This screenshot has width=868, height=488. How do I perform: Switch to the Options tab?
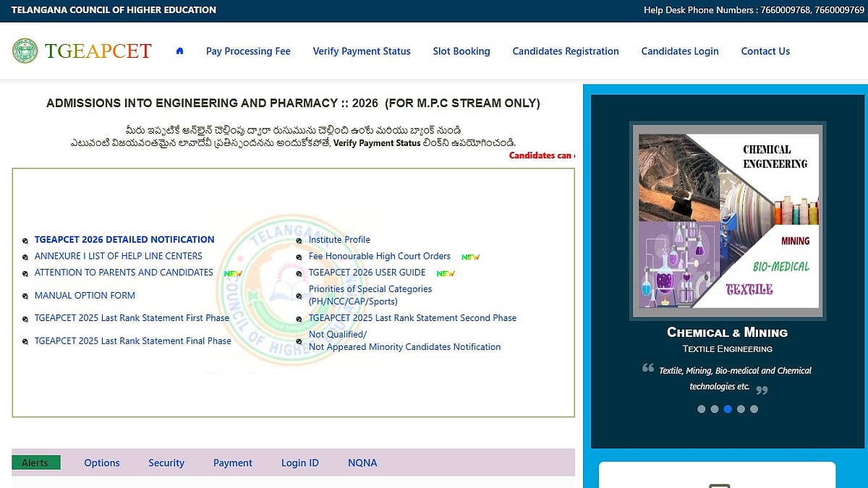(x=102, y=463)
